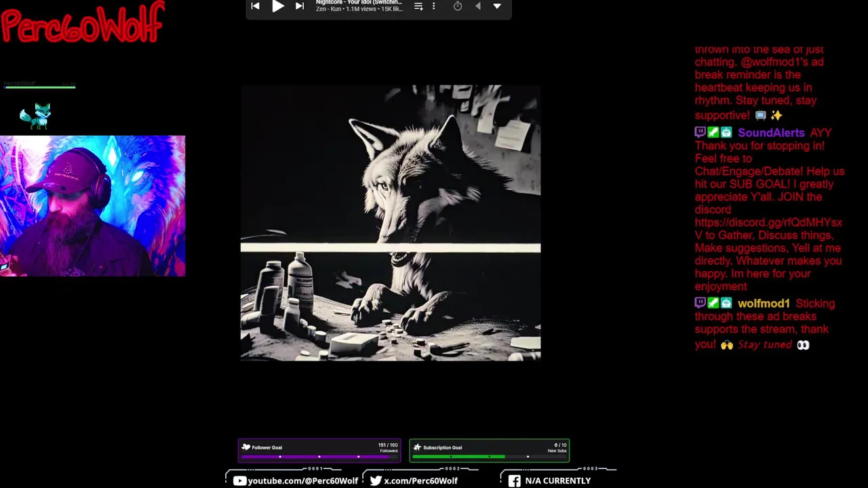
Task: Open the three-dot more options menu
Action: [434, 6]
